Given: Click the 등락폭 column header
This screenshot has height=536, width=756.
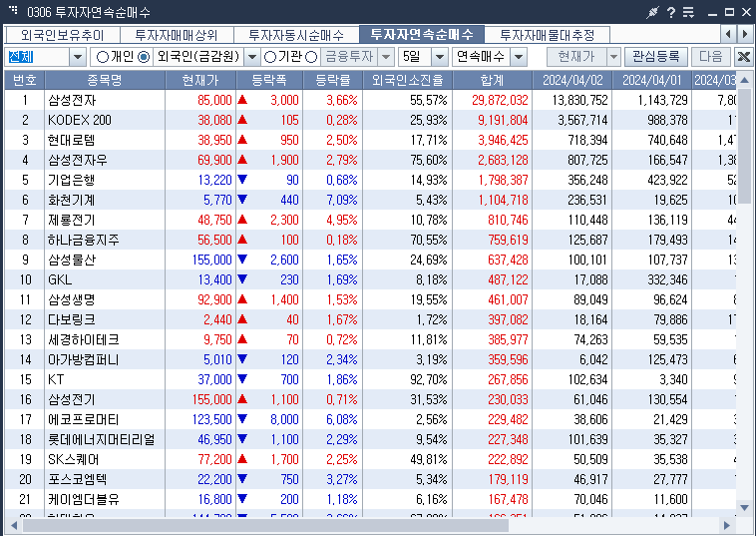Looking at the screenshot, I should pyautogui.click(x=269, y=80).
